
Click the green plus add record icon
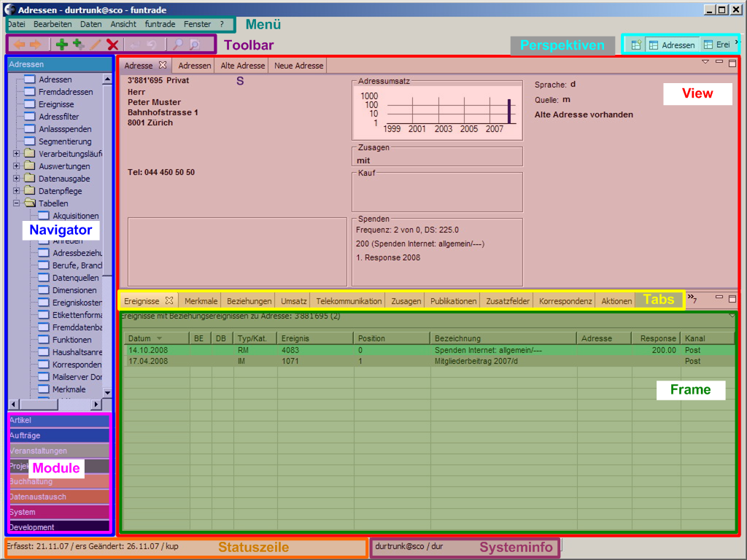point(61,44)
